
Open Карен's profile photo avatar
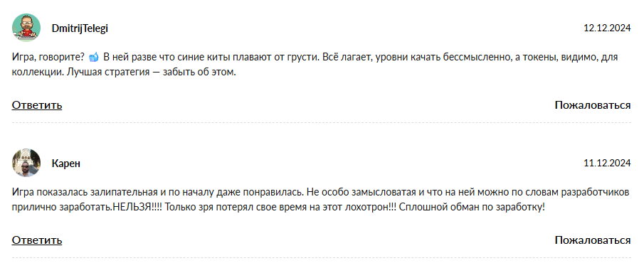(x=26, y=163)
